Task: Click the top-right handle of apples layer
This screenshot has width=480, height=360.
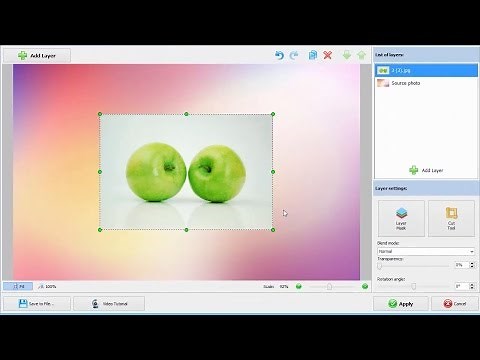Action: pyautogui.click(x=273, y=114)
